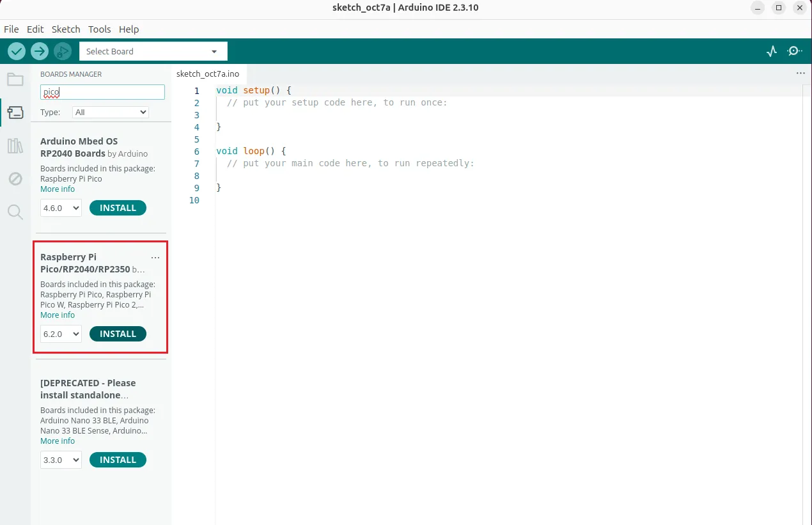Expand the Type filter dropdown
The width and height of the screenshot is (812, 525).
coord(111,112)
